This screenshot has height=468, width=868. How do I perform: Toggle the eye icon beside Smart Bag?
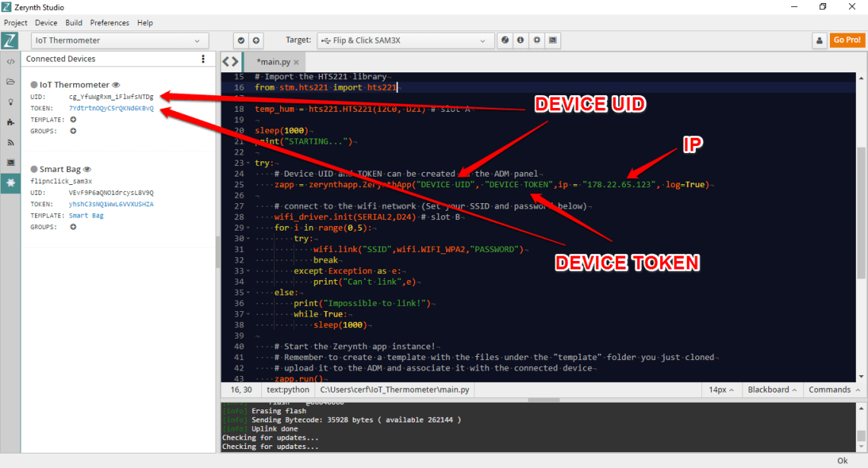point(88,169)
